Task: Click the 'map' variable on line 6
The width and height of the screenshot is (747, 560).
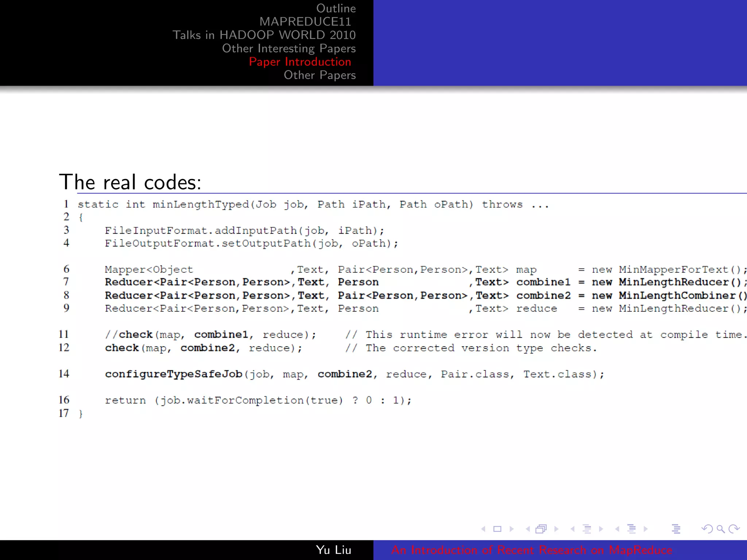Action: 526,271
